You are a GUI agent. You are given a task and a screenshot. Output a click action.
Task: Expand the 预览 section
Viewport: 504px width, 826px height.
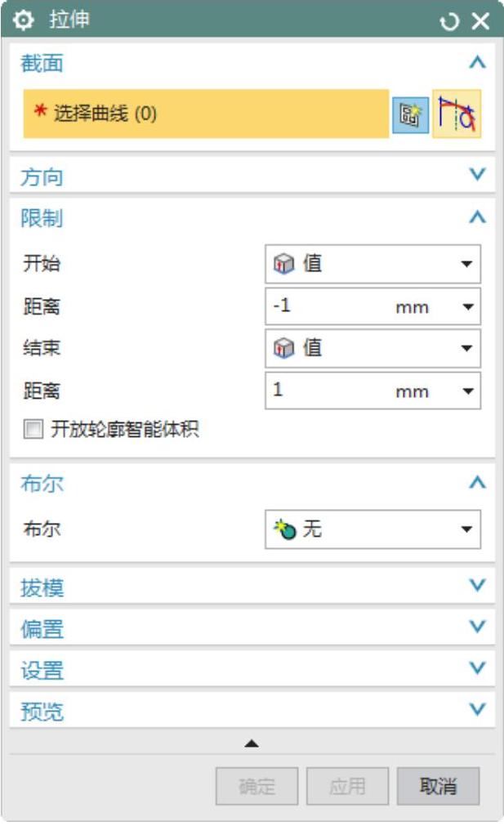click(479, 711)
